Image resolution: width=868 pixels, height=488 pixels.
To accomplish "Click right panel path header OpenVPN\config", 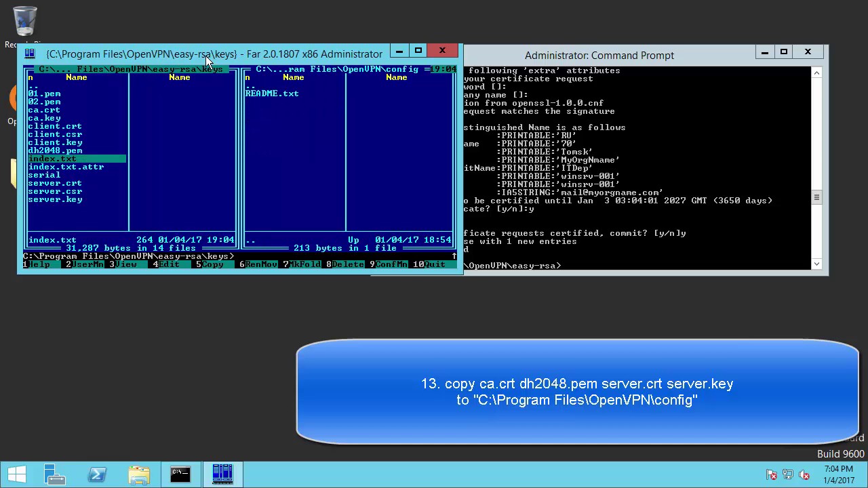I will pyautogui.click(x=337, y=69).
